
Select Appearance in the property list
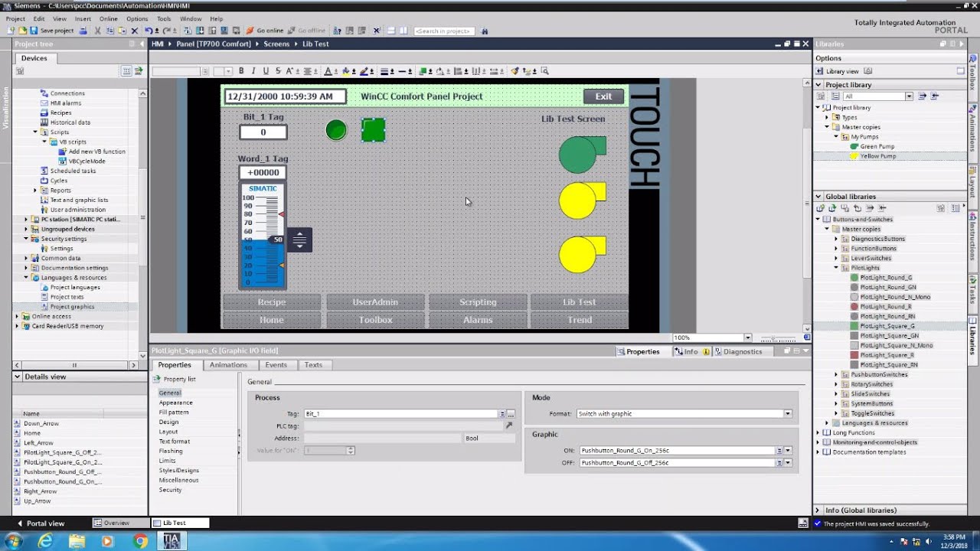pyautogui.click(x=176, y=403)
